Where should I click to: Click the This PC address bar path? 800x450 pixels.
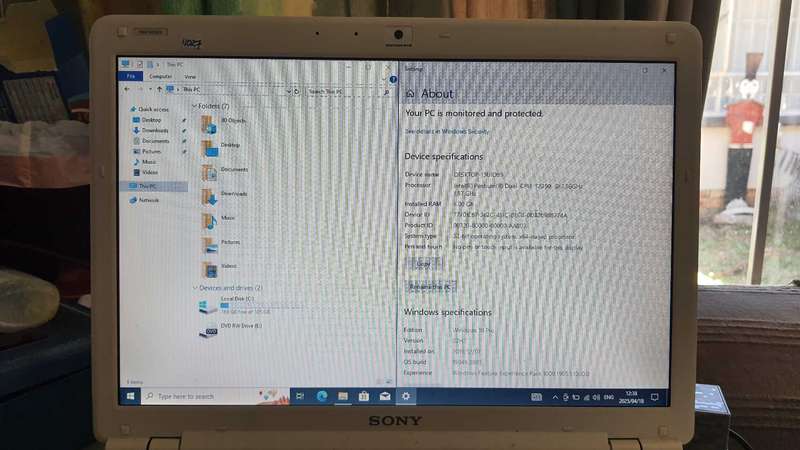pos(192,89)
